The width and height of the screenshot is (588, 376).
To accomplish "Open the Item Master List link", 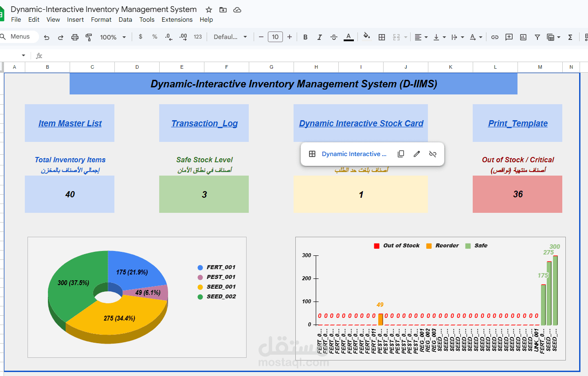I will (70, 123).
